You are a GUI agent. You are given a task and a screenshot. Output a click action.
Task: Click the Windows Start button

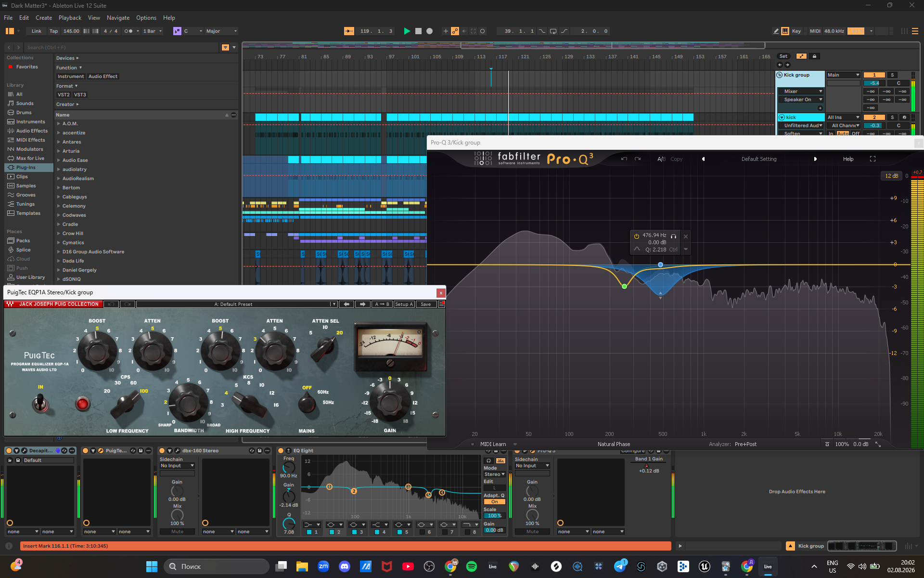[x=152, y=566]
